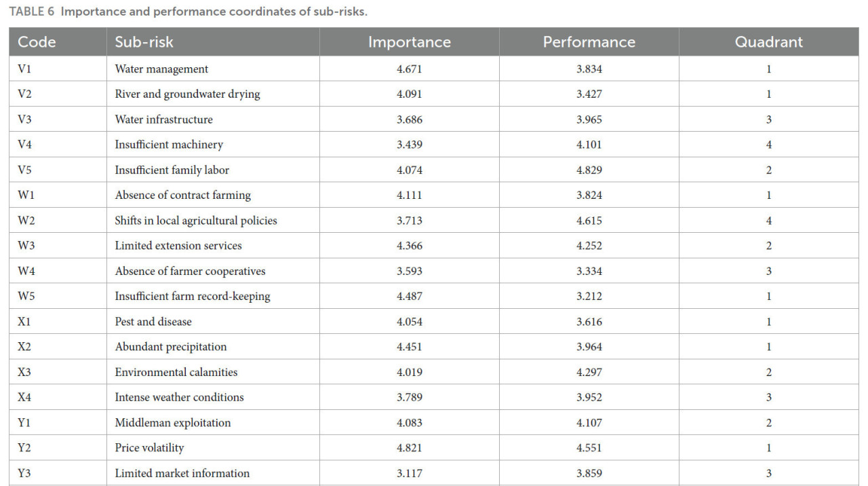The image size is (868, 486).
Task: Click the Insufficient family labor row label
Action: 172,170
